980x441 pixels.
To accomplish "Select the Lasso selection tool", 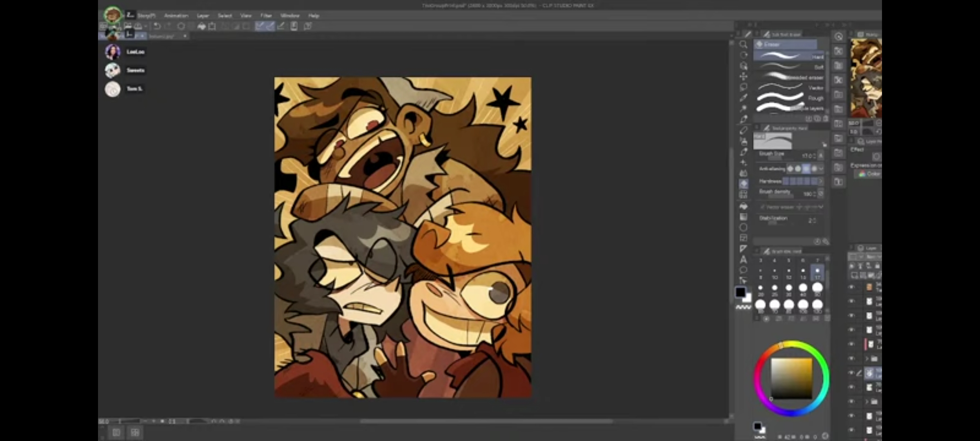I will tap(743, 87).
